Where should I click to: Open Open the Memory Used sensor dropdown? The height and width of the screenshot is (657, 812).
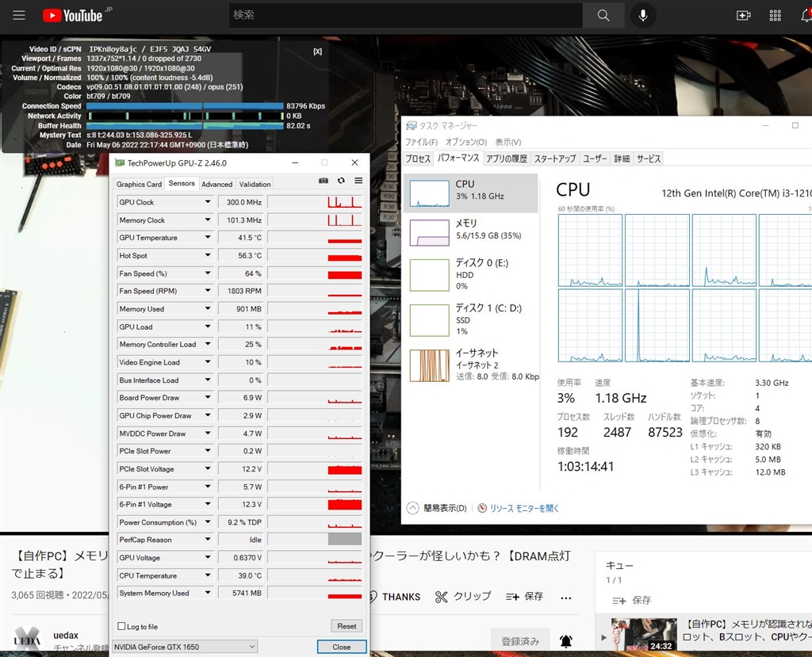[x=208, y=308]
